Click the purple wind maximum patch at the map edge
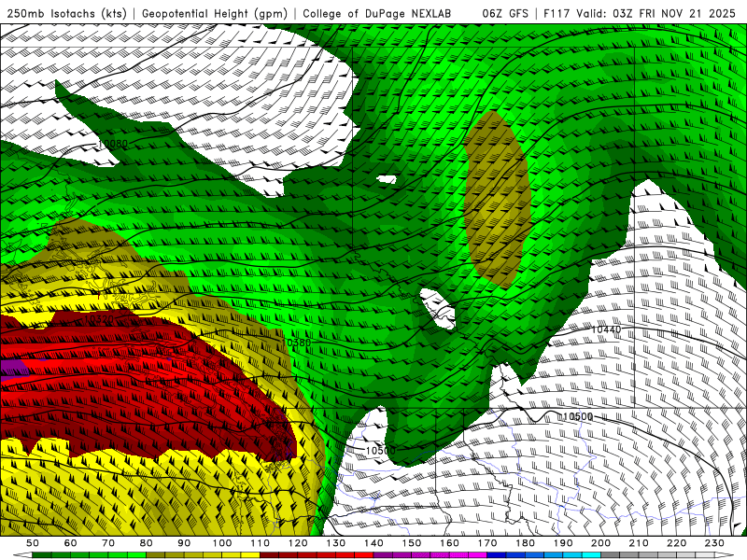The height and width of the screenshot is (560, 747). 13,370
